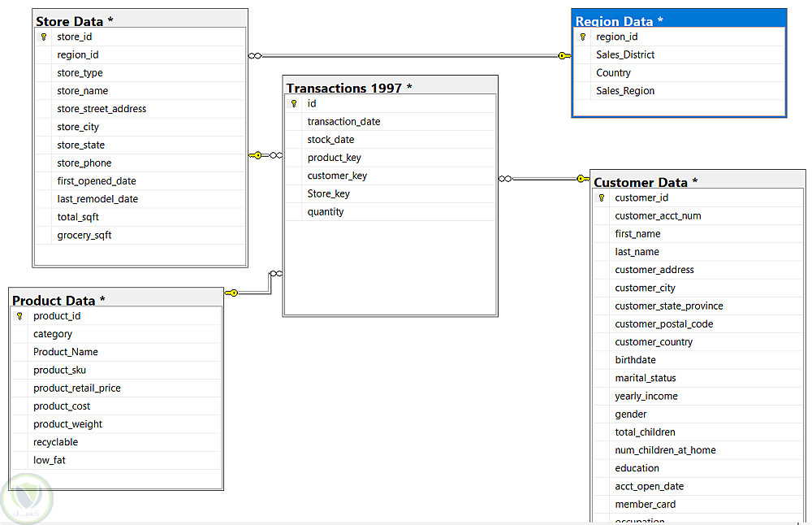812x525 pixels.
Task: Select the product_key column
Action: click(x=391, y=158)
